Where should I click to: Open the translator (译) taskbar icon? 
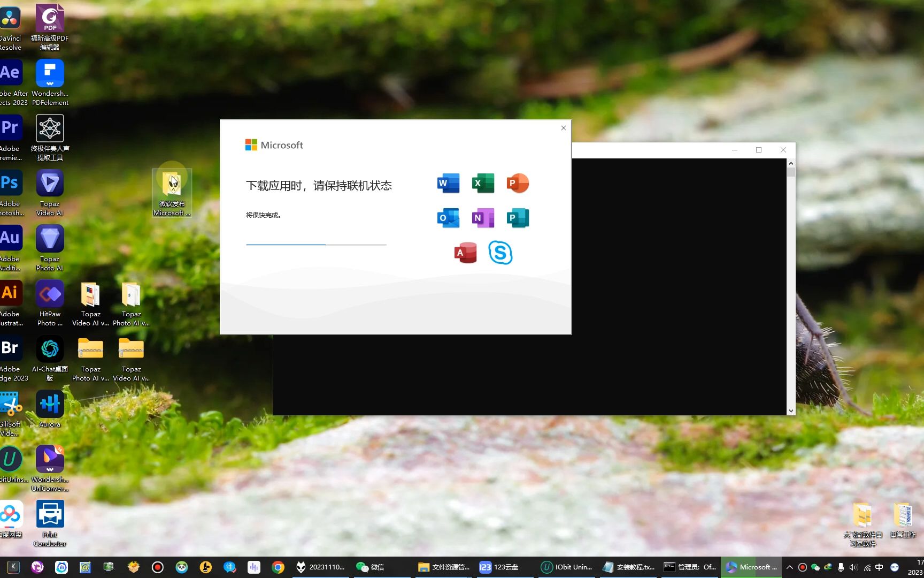[230, 567]
